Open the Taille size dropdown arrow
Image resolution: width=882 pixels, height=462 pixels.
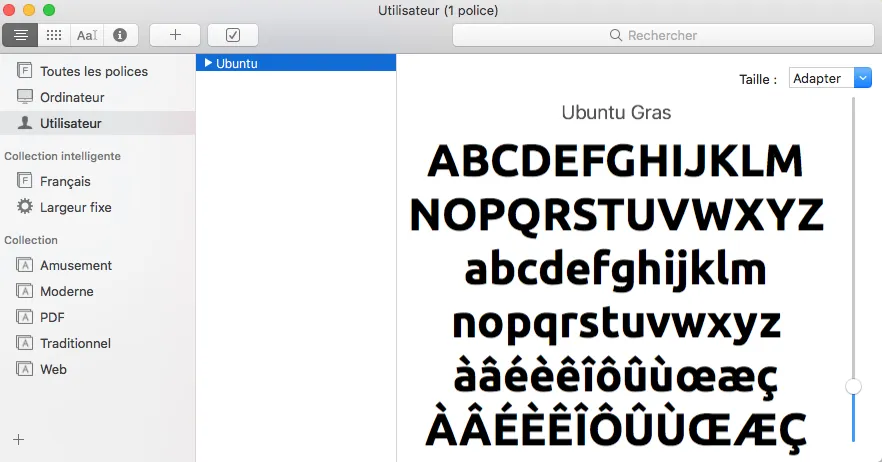(x=862, y=78)
